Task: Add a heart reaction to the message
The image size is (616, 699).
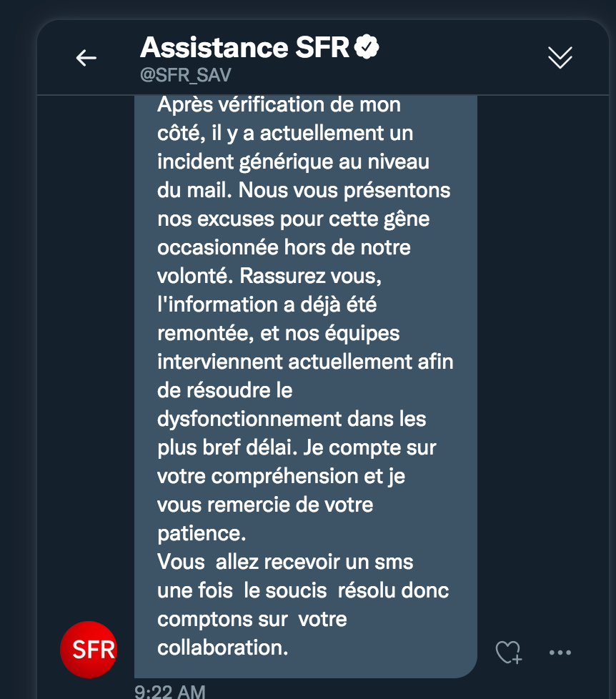Action: [508, 652]
